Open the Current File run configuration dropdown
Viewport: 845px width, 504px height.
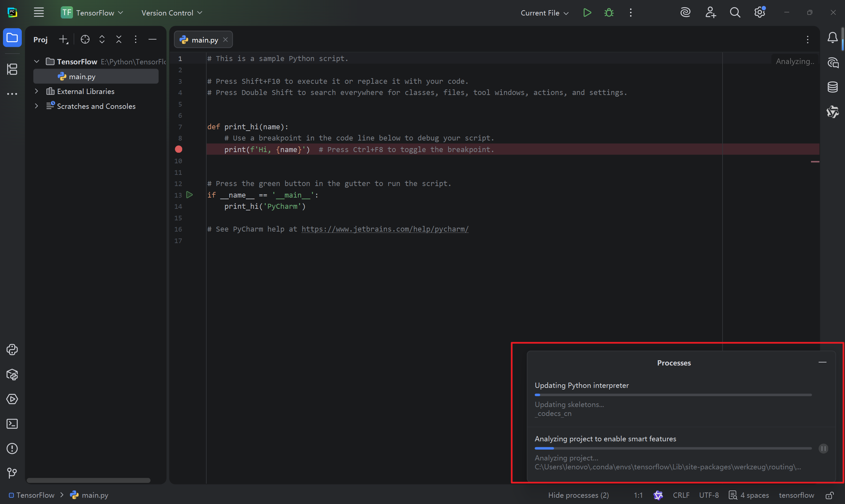click(x=544, y=13)
